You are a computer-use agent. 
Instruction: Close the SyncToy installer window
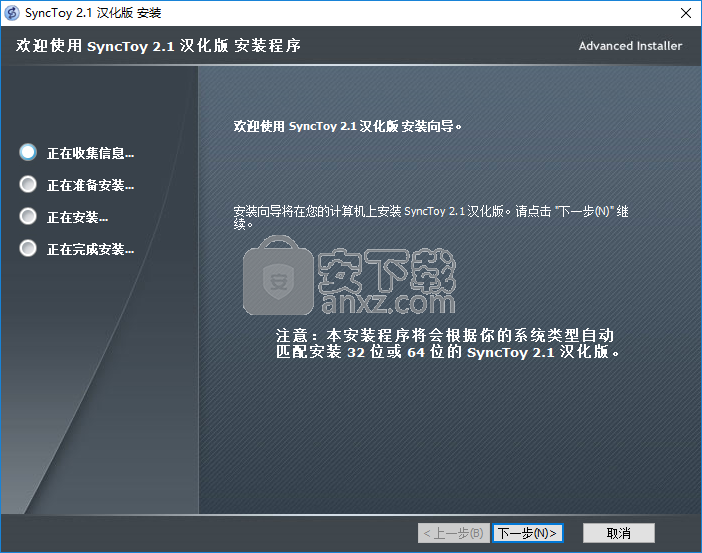coord(685,13)
